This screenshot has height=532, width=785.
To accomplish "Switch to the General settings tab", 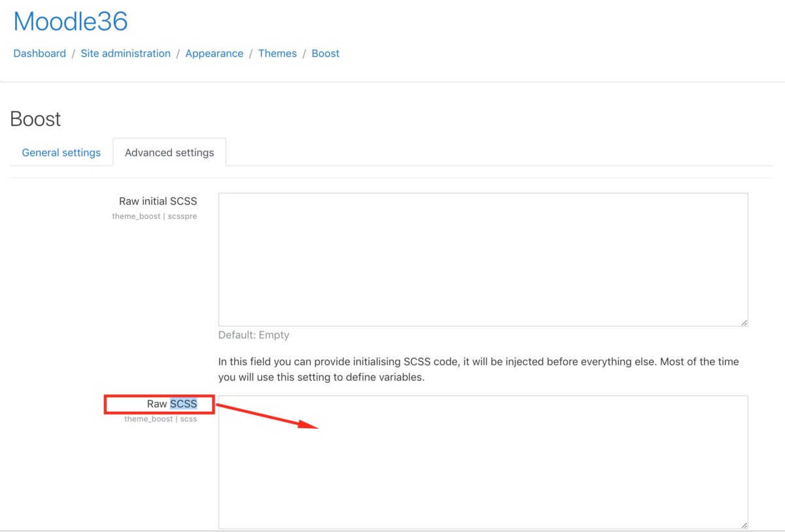I will tap(61, 152).
